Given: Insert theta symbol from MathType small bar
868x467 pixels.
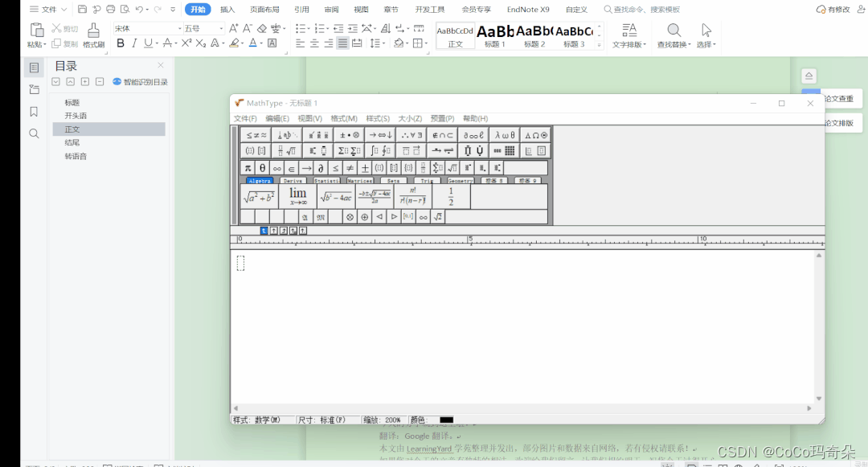Looking at the screenshot, I should click(262, 168).
